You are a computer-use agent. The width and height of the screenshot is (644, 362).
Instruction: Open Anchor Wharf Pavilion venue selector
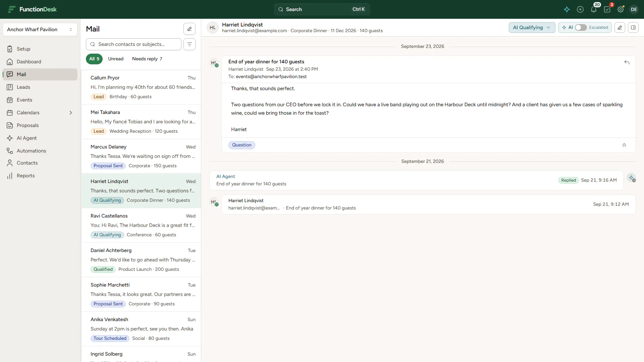pyautogui.click(x=40, y=29)
